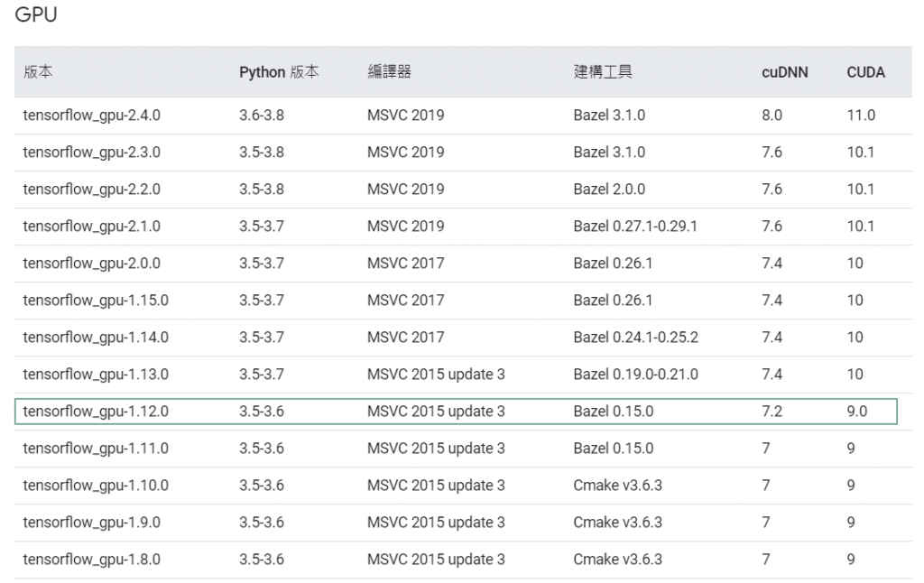Viewport: 924px width, 583px height.
Task: Click the tensorflow_gpu-2.3.0 version cell
Action: [x=91, y=153]
